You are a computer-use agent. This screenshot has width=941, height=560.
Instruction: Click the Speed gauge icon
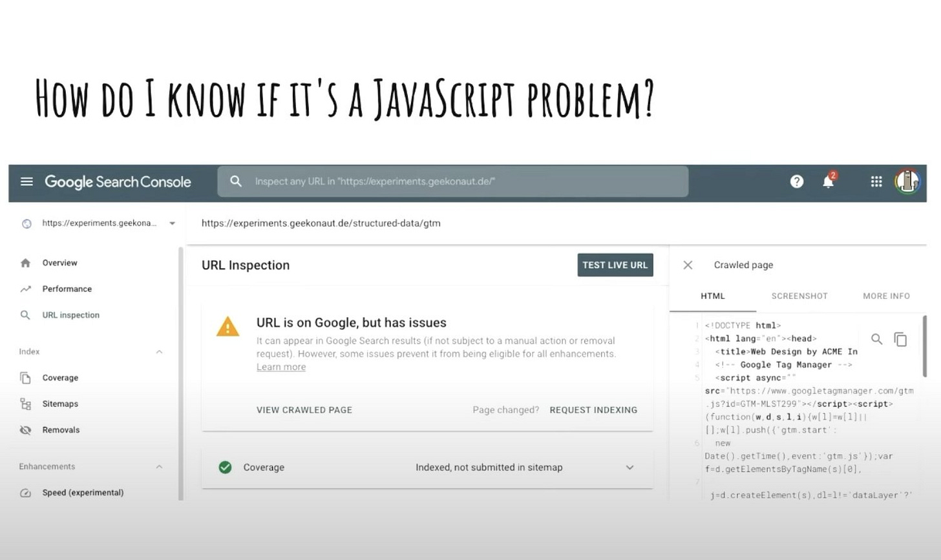pos(25,493)
